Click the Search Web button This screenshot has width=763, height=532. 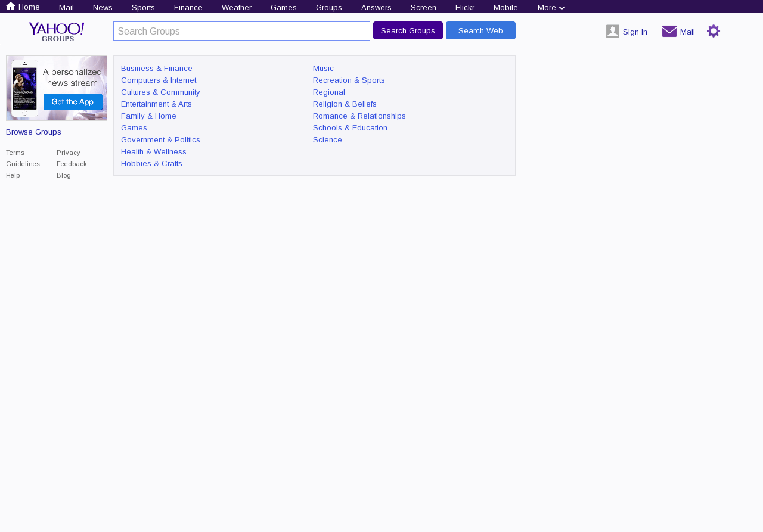point(480,30)
